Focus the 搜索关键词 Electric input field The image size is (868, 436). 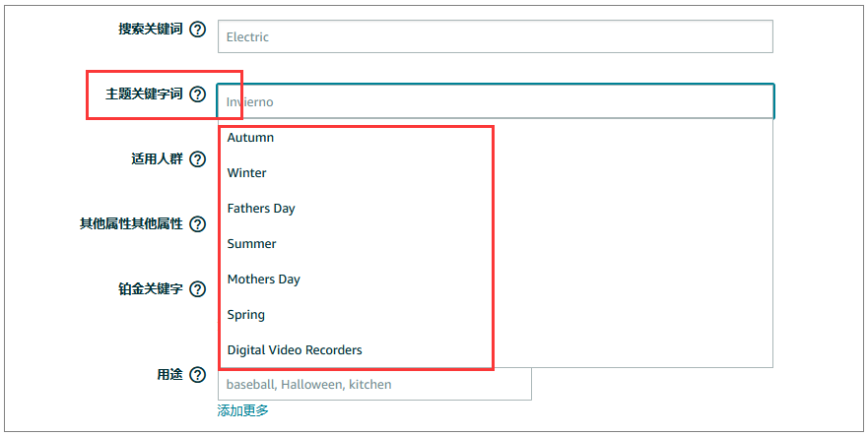(495, 37)
